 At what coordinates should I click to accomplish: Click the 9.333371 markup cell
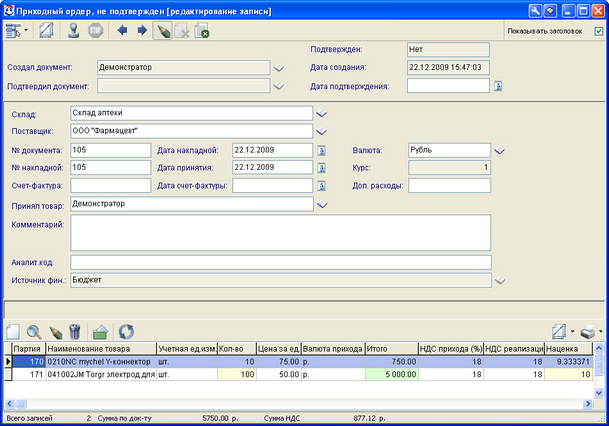pos(569,362)
